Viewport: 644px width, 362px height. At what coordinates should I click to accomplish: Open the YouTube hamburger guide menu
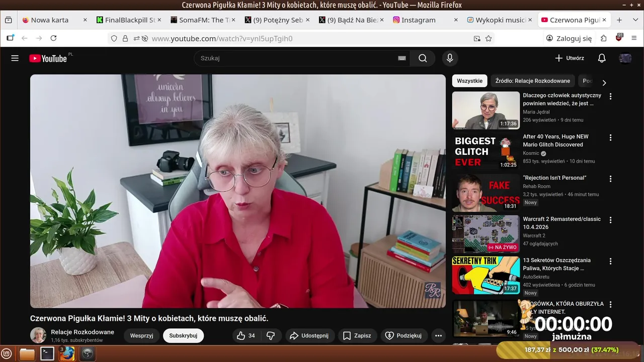[15, 58]
